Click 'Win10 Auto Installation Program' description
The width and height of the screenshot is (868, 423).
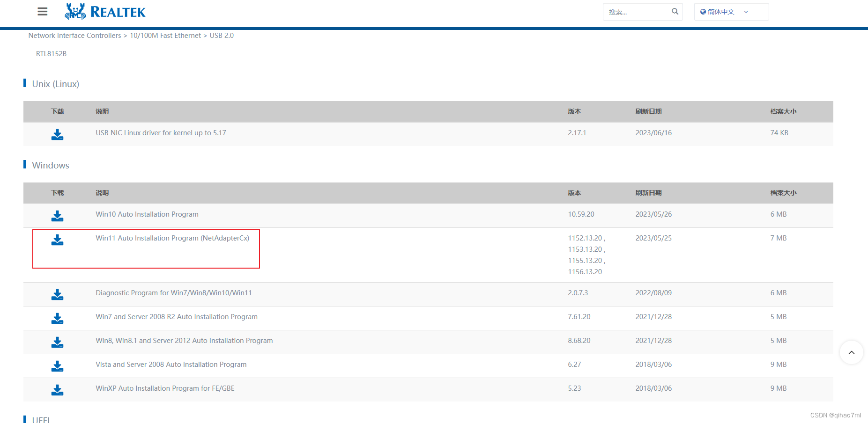click(147, 214)
